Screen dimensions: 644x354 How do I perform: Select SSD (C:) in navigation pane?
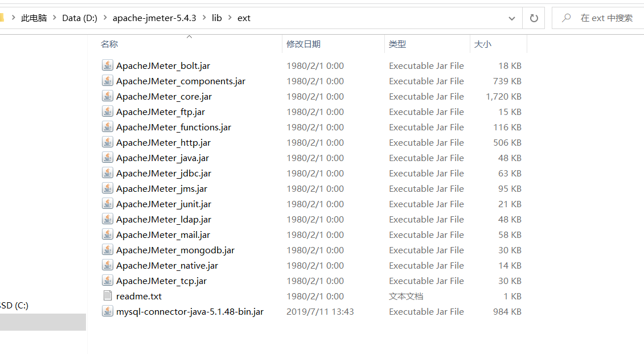click(x=14, y=306)
